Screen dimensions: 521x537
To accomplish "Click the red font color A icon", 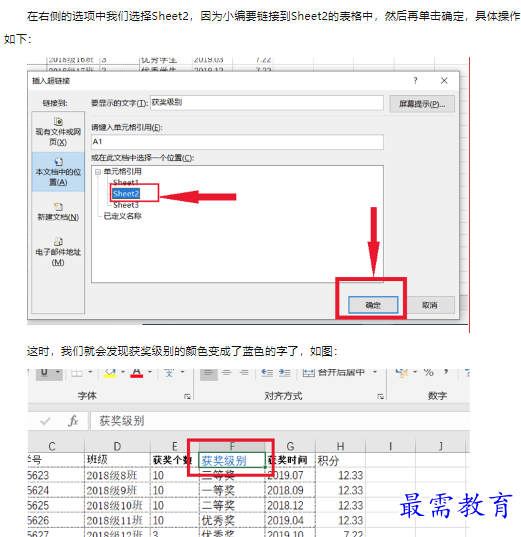I will (x=137, y=373).
